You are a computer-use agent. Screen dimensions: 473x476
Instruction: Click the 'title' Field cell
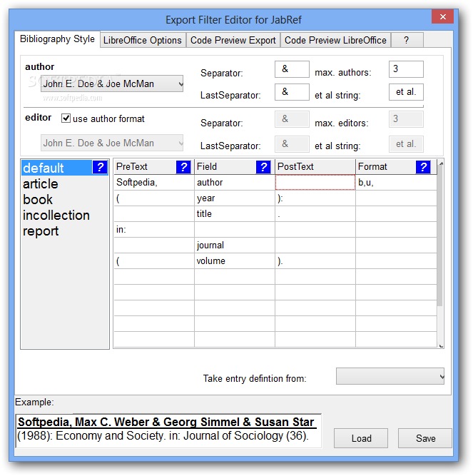click(235, 214)
